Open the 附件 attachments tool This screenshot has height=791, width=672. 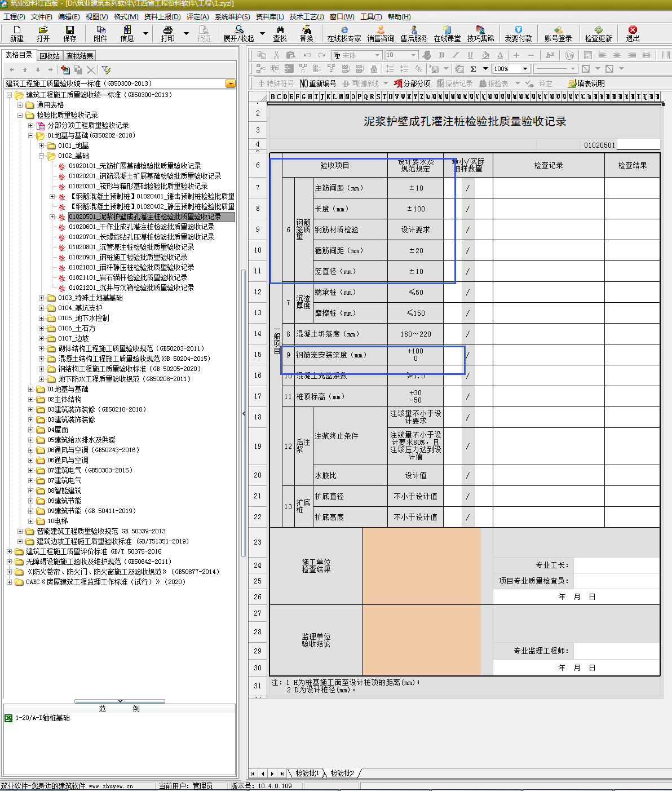click(x=100, y=34)
